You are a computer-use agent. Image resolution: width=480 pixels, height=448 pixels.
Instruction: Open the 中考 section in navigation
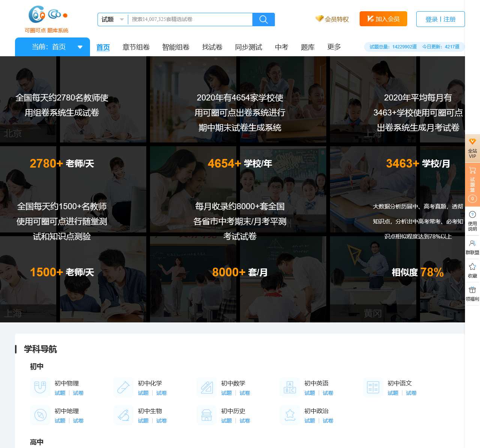tap(281, 47)
